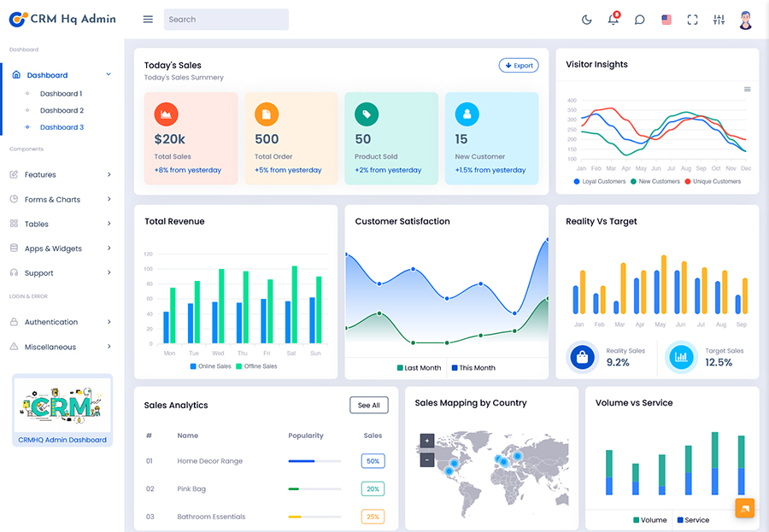
Task: Toggle Last Month in Customer Satisfaction
Action: 419,368
